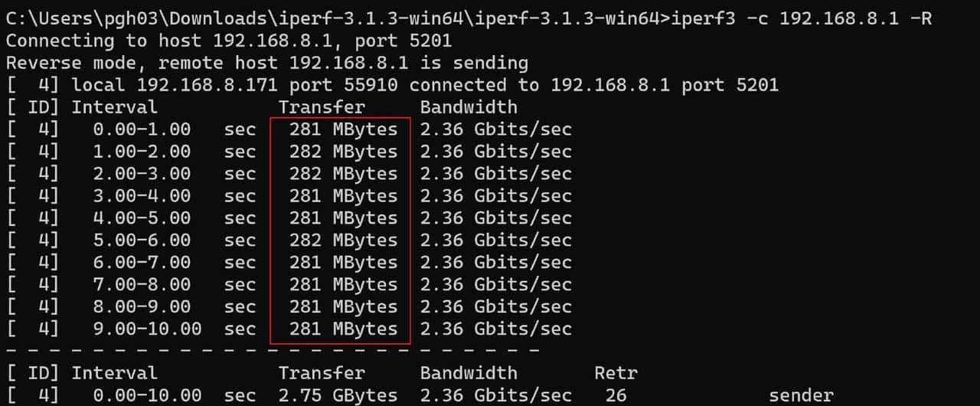Click the 5.00-6.00 interval entry
This screenshot has width=980, height=406.
click(x=142, y=241)
